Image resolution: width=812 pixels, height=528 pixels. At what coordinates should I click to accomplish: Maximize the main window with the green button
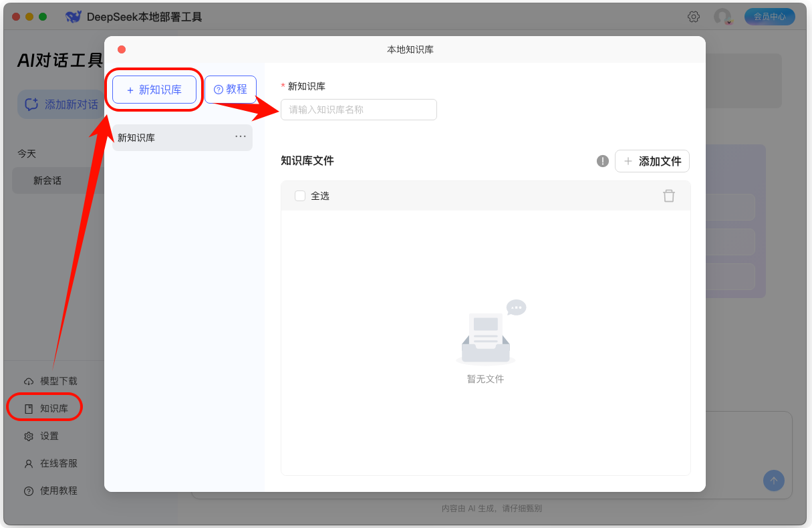[43, 17]
